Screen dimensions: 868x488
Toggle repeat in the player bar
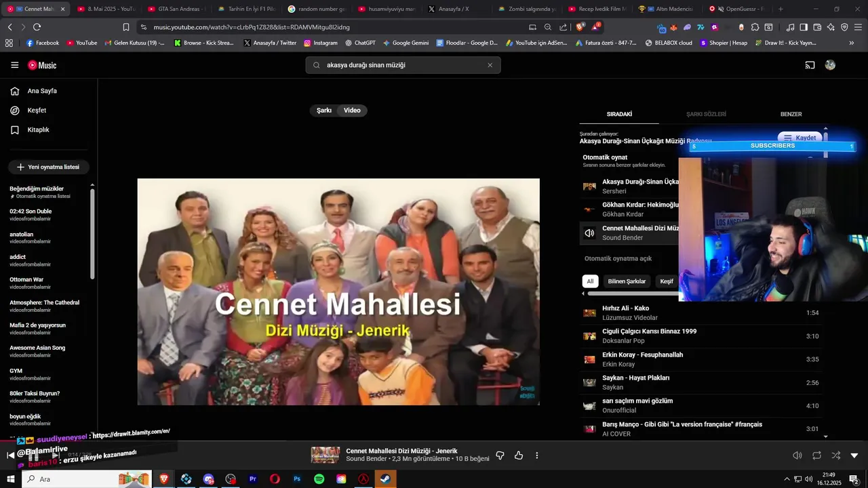coord(816,455)
